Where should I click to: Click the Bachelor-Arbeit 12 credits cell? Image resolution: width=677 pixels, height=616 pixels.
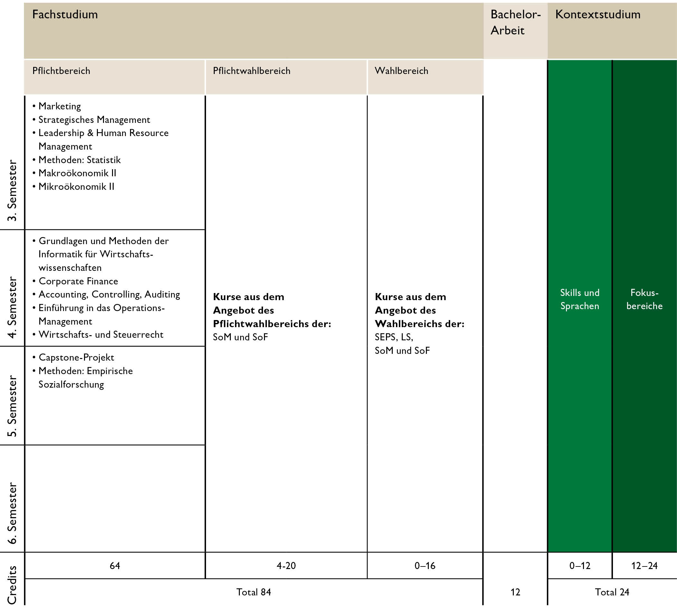(515, 592)
